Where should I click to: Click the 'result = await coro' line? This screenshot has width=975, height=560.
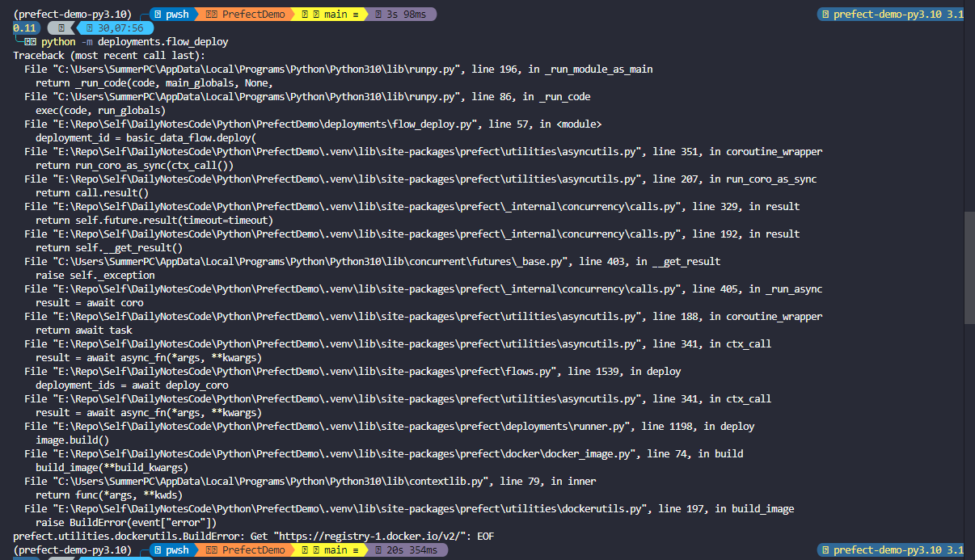(x=89, y=302)
